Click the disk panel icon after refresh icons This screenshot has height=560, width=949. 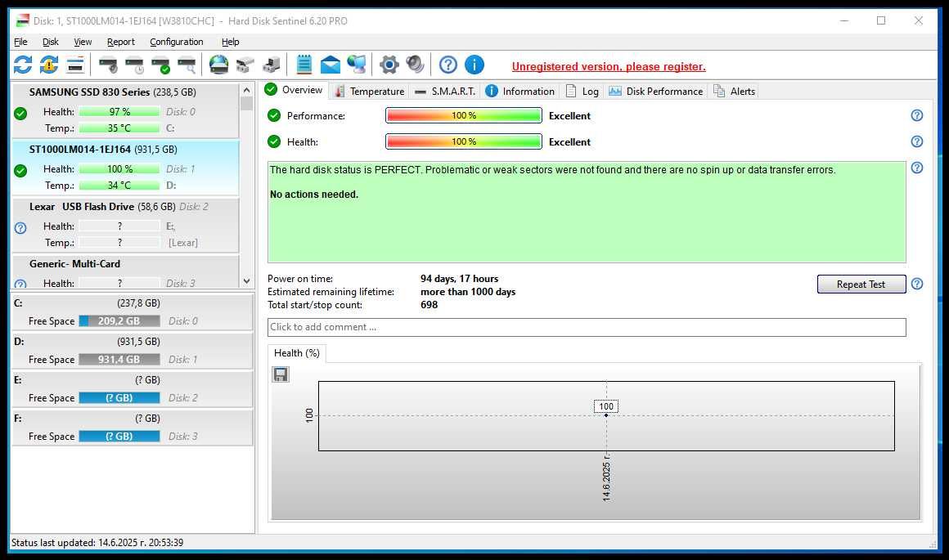click(75, 65)
